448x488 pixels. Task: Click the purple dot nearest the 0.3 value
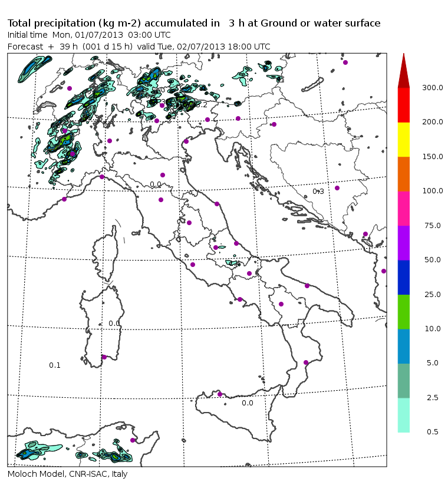(x=337, y=188)
